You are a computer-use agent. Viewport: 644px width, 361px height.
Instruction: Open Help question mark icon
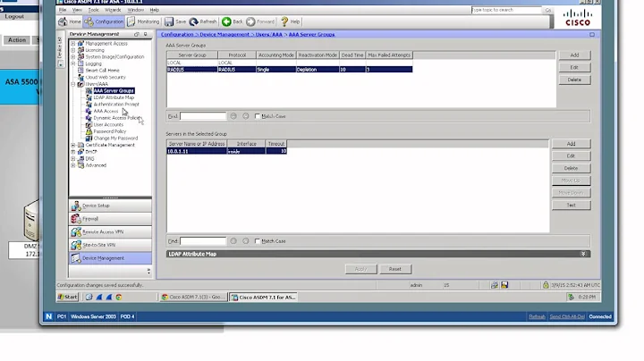coord(284,21)
